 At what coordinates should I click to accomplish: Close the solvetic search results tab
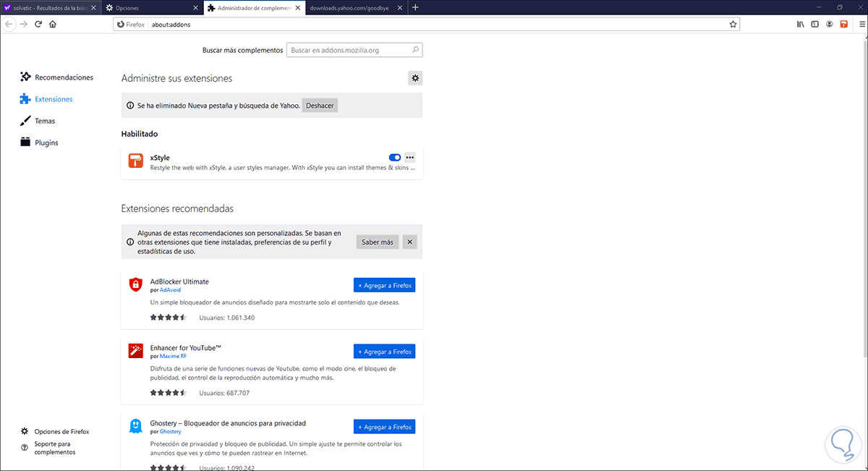click(x=94, y=7)
